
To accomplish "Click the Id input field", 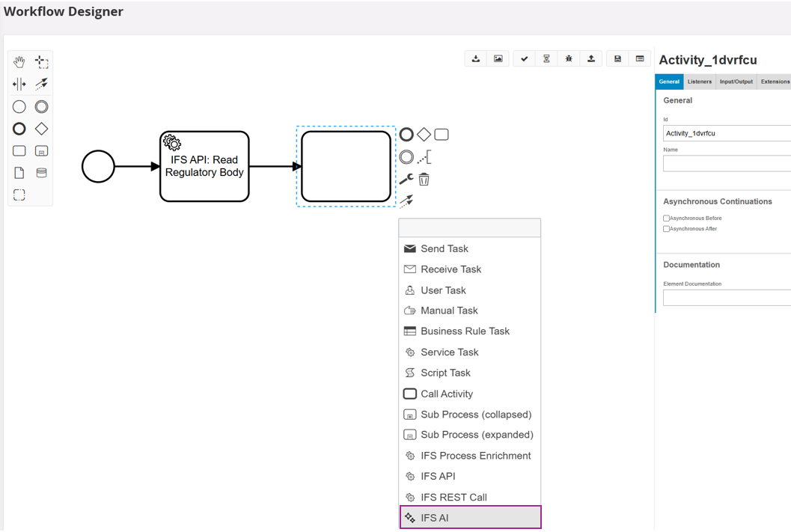I will pos(727,133).
